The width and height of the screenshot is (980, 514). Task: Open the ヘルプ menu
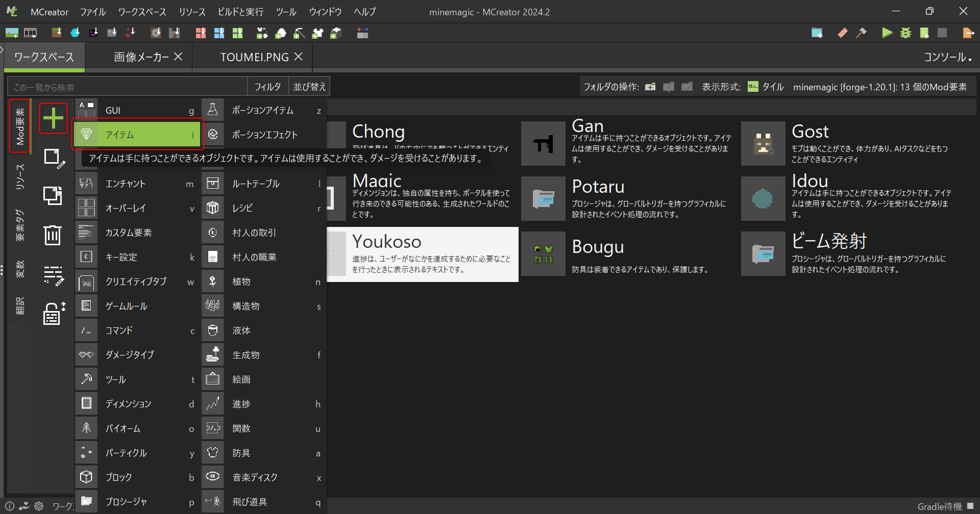365,12
